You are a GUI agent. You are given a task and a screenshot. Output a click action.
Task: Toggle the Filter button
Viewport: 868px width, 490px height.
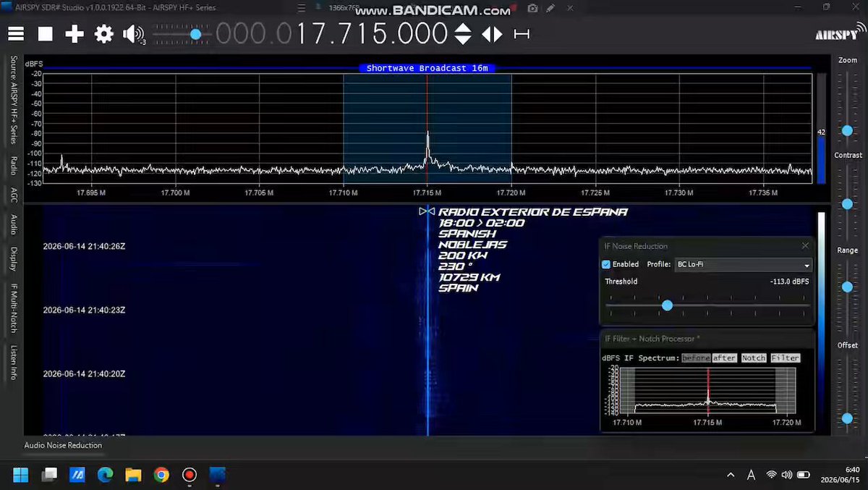pyautogui.click(x=786, y=358)
